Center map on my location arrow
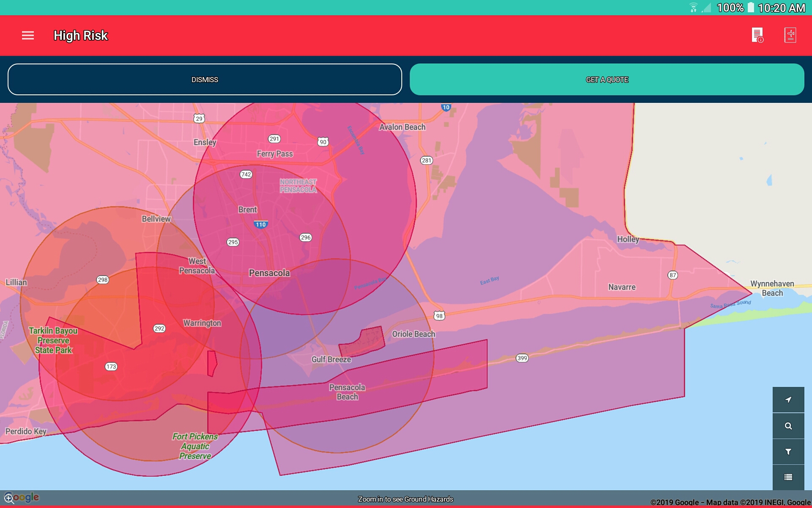812x508 pixels. [788, 400]
